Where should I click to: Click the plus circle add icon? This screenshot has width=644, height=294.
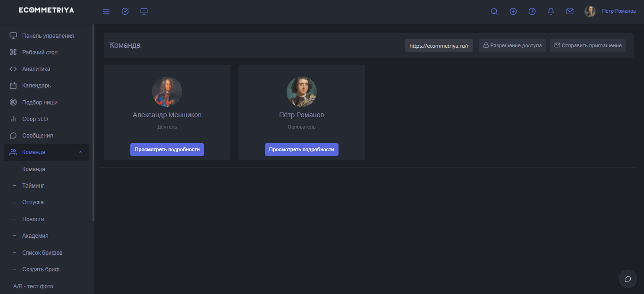click(513, 11)
